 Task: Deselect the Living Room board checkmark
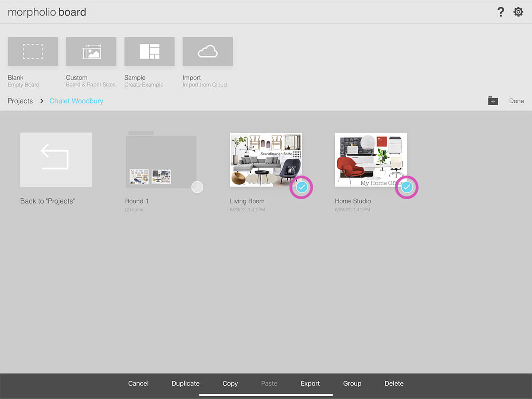point(301,187)
